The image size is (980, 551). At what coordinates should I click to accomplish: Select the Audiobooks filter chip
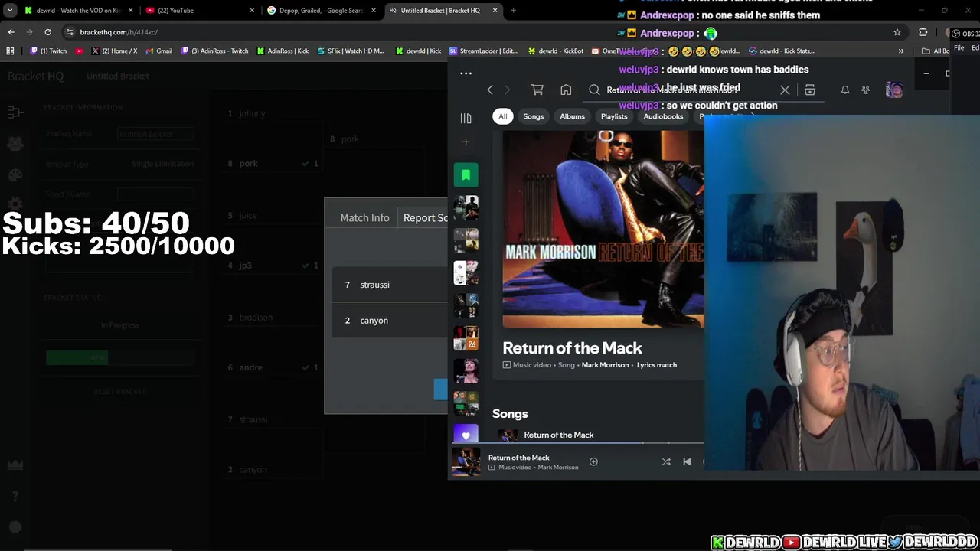663,116
